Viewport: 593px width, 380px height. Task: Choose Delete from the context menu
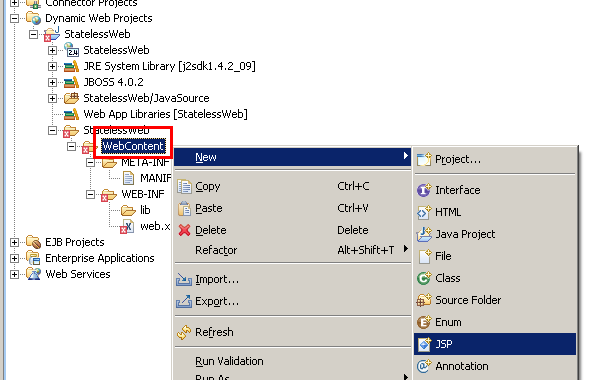(x=292, y=230)
